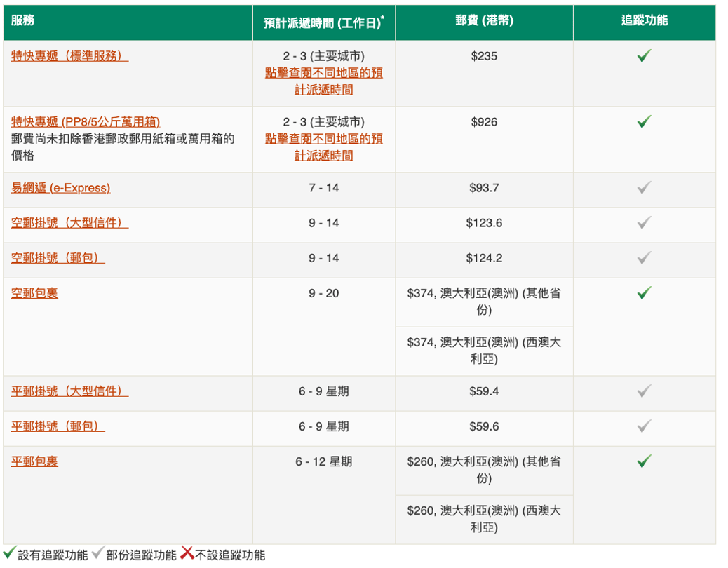This screenshot has width=728, height=568.
Task: View delivery times link in first row
Action: pos(323,81)
